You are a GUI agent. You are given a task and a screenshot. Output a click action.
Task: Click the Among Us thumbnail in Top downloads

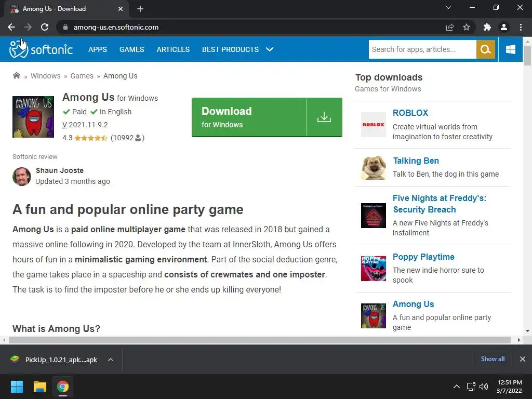[373, 315]
